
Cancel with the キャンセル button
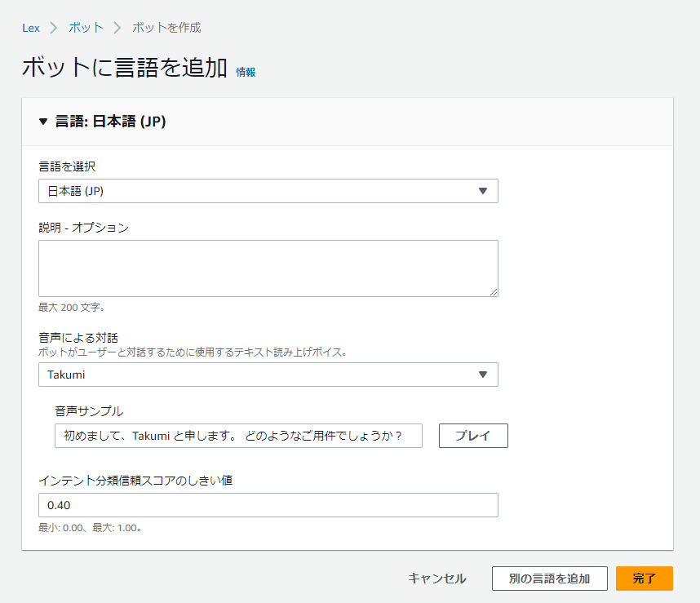[x=436, y=579]
